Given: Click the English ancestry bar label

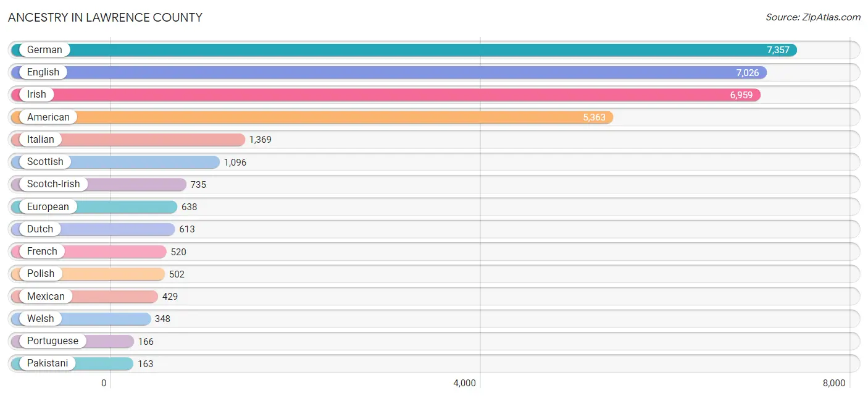Looking at the screenshot, I should (43, 72).
